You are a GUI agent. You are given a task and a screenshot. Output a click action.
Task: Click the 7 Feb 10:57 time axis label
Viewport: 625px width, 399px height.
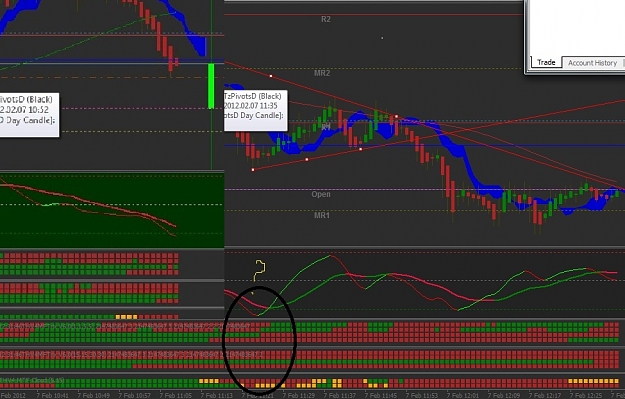click(x=135, y=395)
